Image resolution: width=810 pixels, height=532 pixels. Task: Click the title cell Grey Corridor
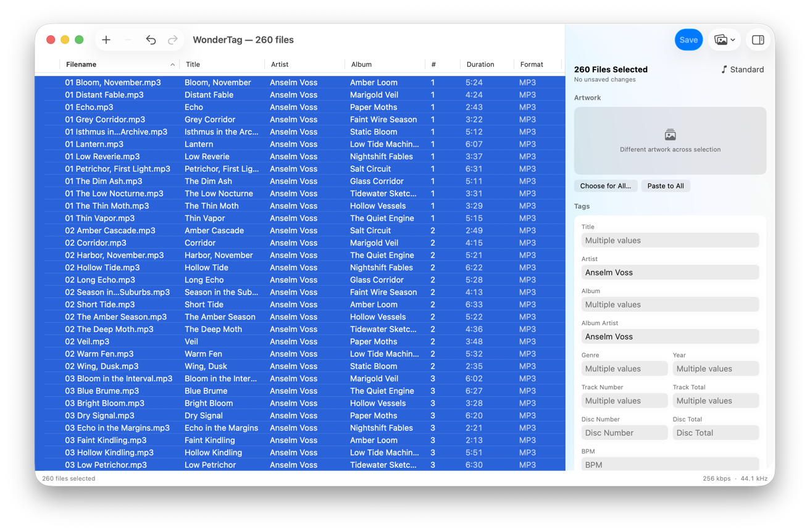point(210,120)
